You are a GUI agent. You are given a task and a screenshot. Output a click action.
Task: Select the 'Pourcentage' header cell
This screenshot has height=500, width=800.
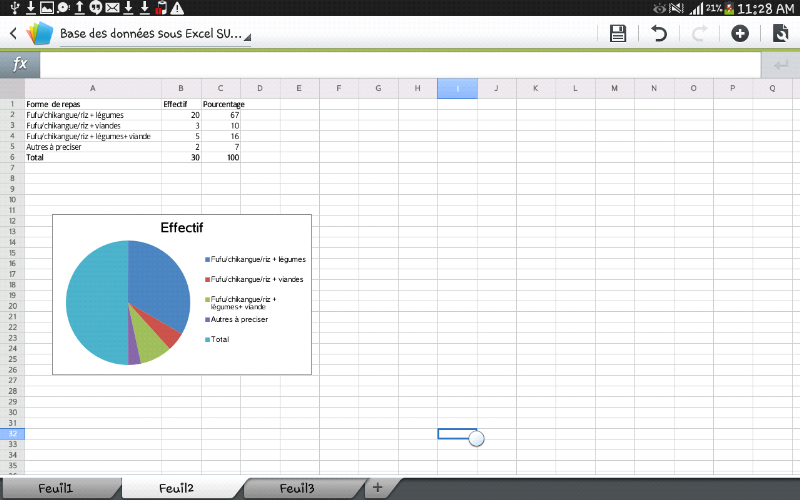221,104
